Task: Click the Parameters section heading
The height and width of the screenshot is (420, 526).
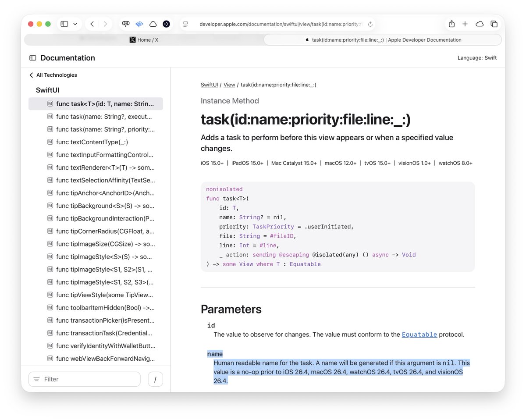Action: pos(231,309)
